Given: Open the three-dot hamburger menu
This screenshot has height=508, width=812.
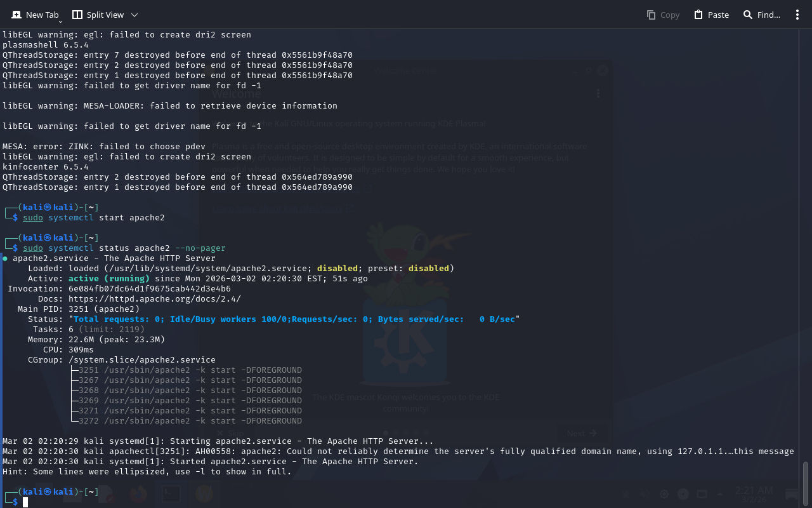Looking at the screenshot, I should click(797, 15).
